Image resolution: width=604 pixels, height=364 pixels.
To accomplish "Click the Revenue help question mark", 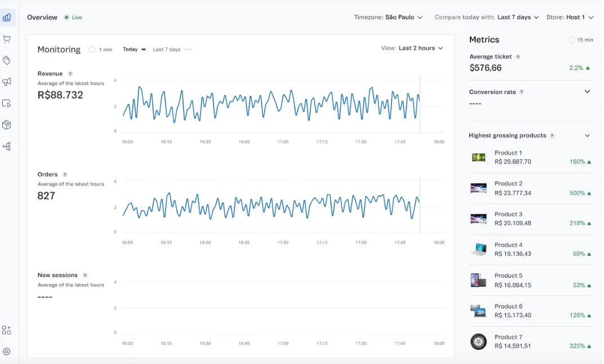I will [x=70, y=73].
